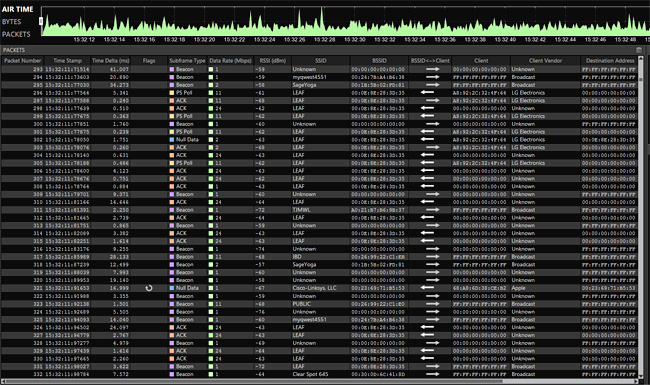
Task: Click the green data rate square on packet 317
Action: [211, 257]
